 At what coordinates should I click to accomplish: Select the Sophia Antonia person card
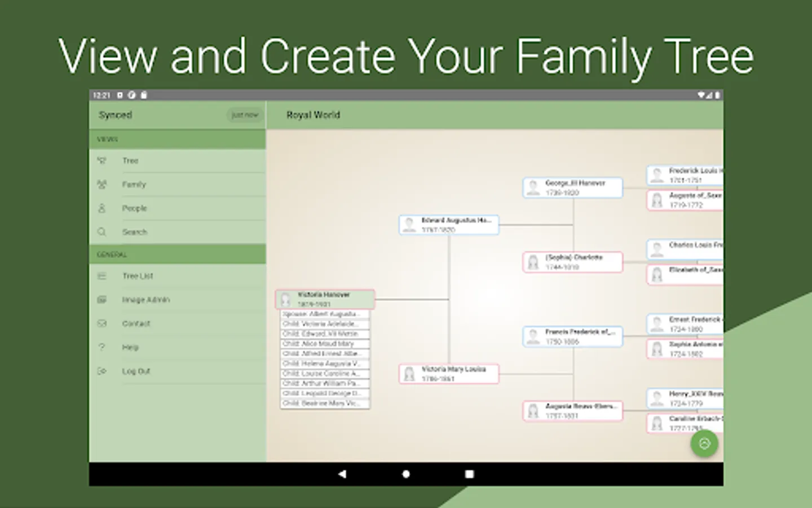pyautogui.click(x=685, y=349)
